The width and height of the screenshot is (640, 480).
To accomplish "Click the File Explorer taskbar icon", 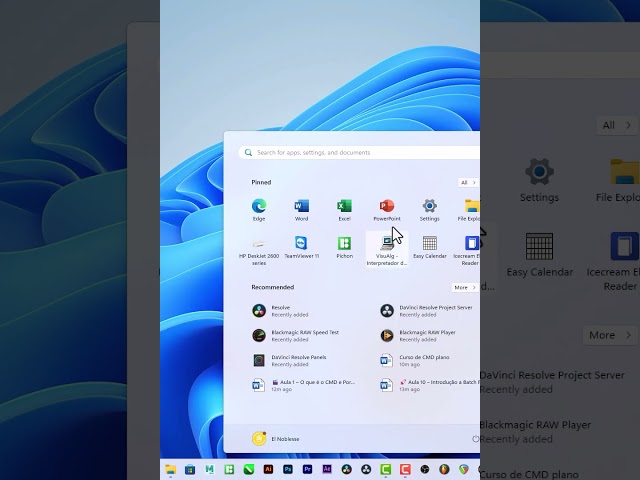I will (171, 469).
